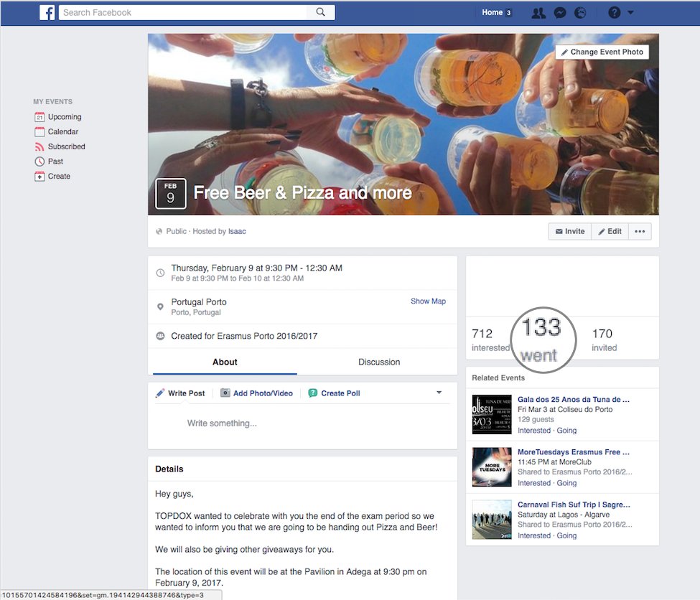Select Create in My Events
700x600 pixels.
[x=59, y=177]
